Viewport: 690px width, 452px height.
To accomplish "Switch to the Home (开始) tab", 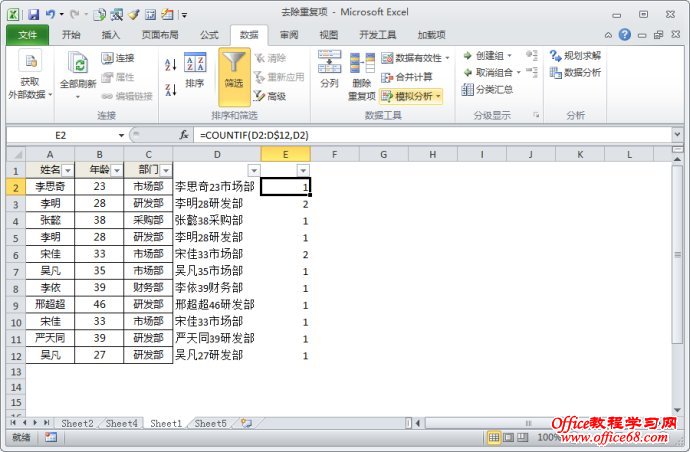I will [x=71, y=35].
